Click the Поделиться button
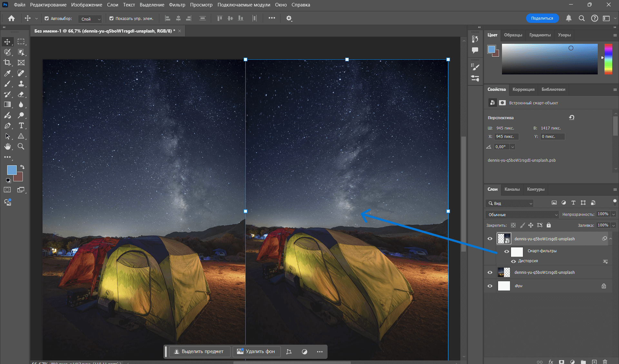 click(x=542, y=18)
